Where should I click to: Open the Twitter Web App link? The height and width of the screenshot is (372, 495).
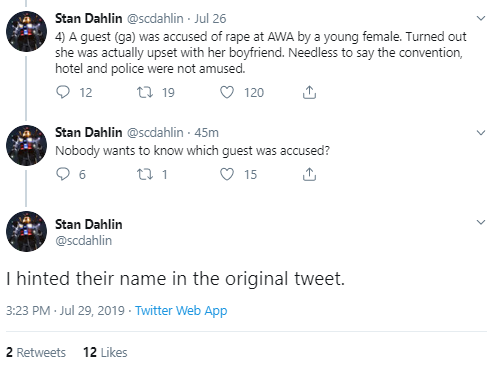click(181, 311)
